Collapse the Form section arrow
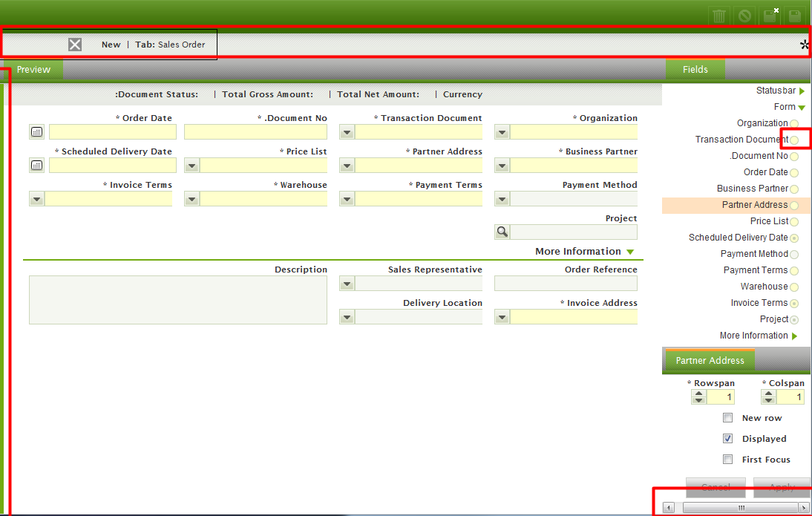The width and height of the screenshot is (812, 516). click(802, 108)
